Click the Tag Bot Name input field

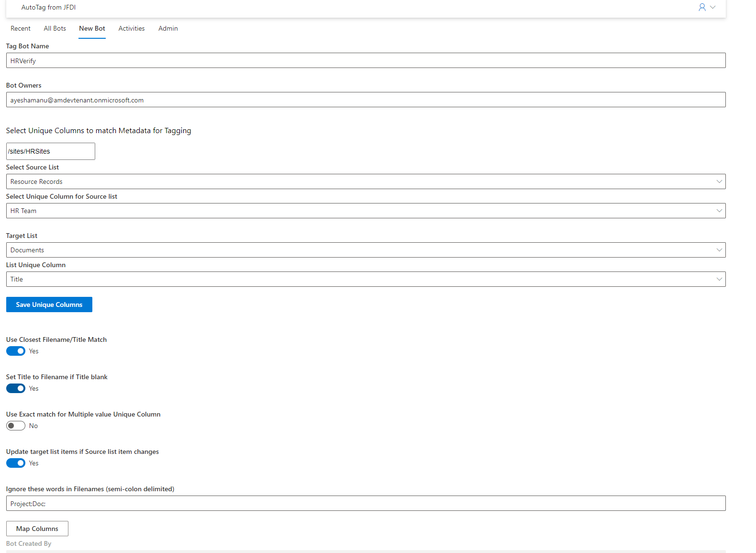tap(366, 60)
